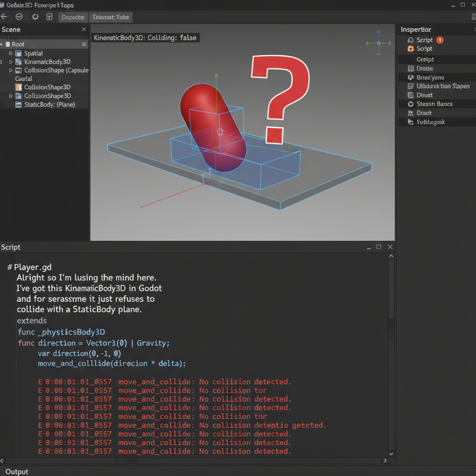Click the layout panel toolbar icon

49,17
